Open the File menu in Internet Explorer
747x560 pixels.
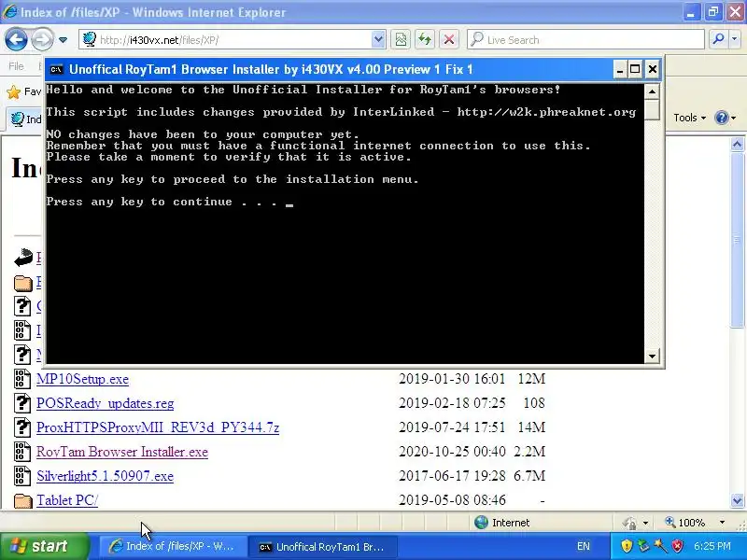16,66
